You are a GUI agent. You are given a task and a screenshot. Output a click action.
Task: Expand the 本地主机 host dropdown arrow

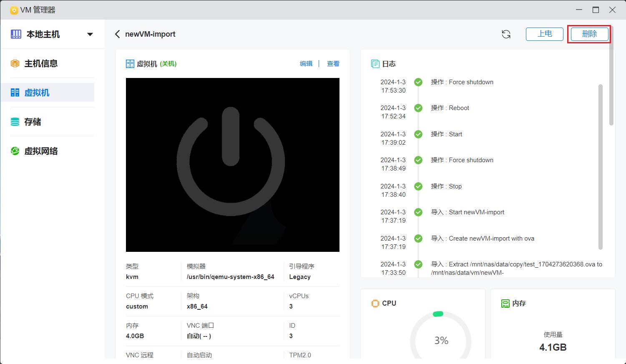point(90,34)
